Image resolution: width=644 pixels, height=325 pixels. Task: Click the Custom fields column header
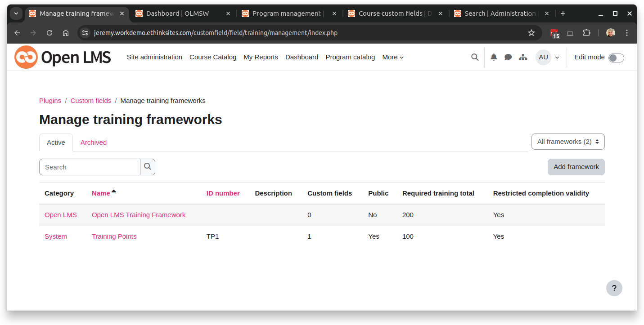(329, 193)
